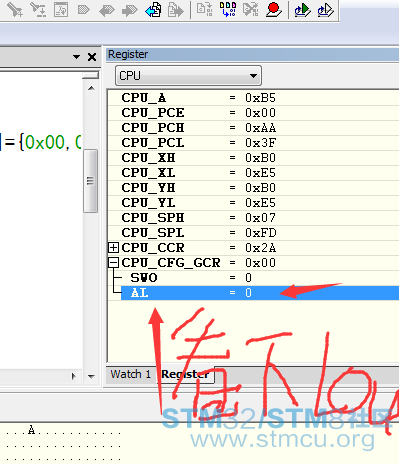The height and width of the screenshot is (464, 399).
Task: Close the left editor panel
Action: pyautogui.click(x=92, y=57)
